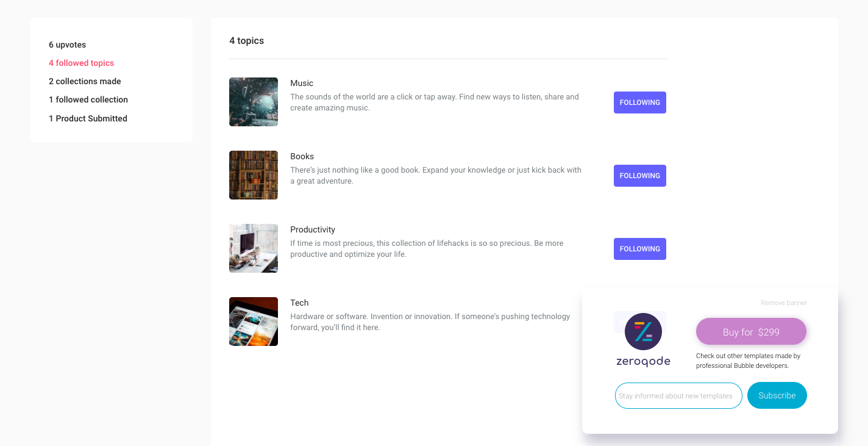Image resolution: width=868 pixels, height=446 pixels.
Task: Click the Productivity topic desk image
Action: point(254,248)
